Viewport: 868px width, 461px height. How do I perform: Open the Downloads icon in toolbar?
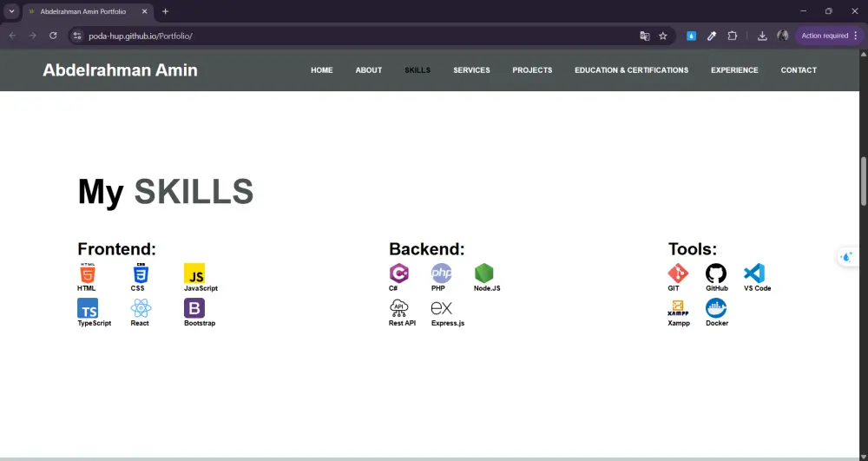pos(762,36)
